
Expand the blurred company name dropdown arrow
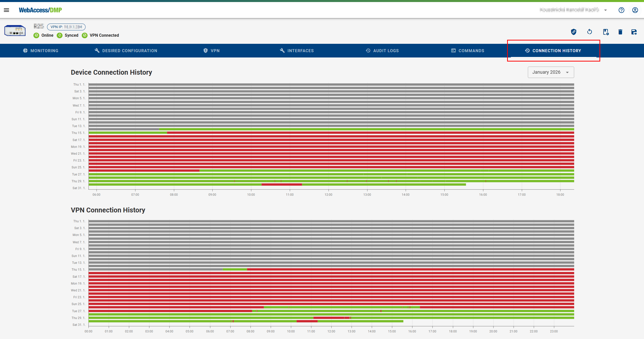(606, 10)
